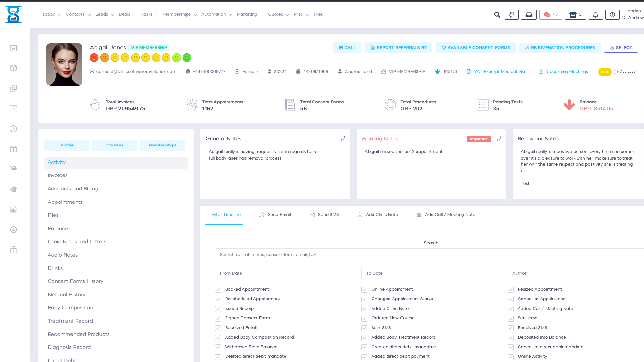Open shopping cart icon in left sidebar
The width and height of the screenshot is (644, 362).
click(x=13, y=169)
